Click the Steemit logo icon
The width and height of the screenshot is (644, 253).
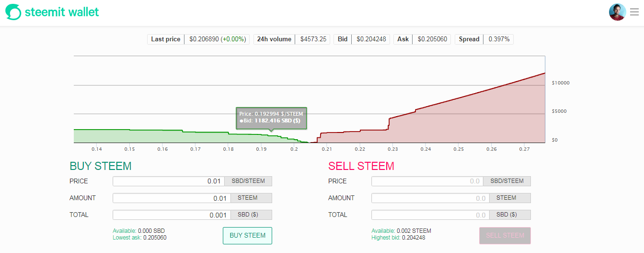click(x=13, y=12)
